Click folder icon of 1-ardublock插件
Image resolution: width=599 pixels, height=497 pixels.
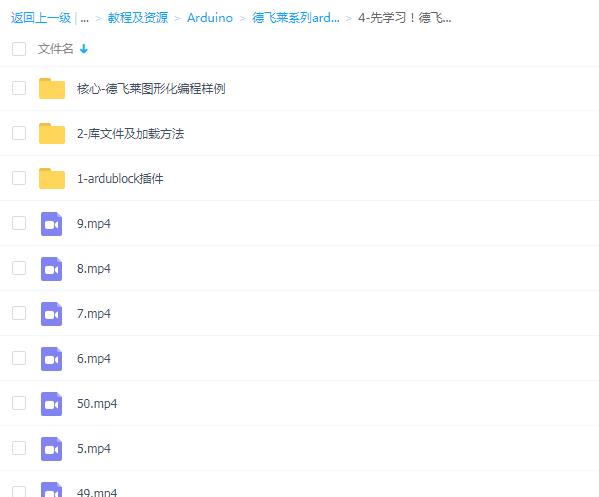(52, 178)
